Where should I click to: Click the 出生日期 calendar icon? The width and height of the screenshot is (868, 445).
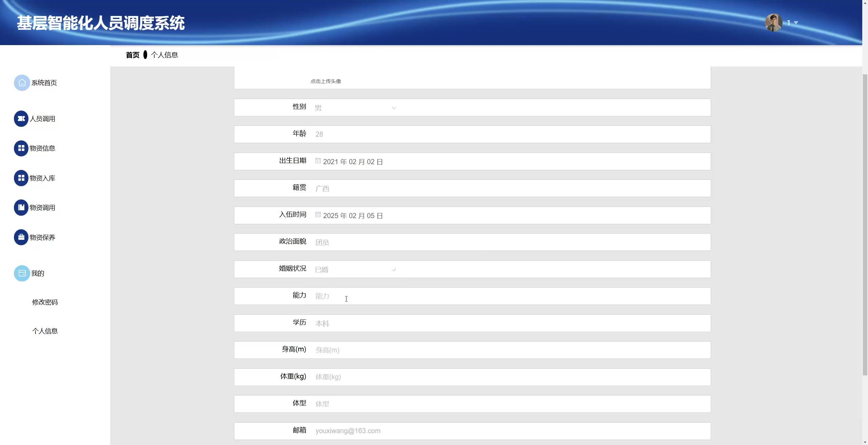pyautogui.click(x=318, y=161)
